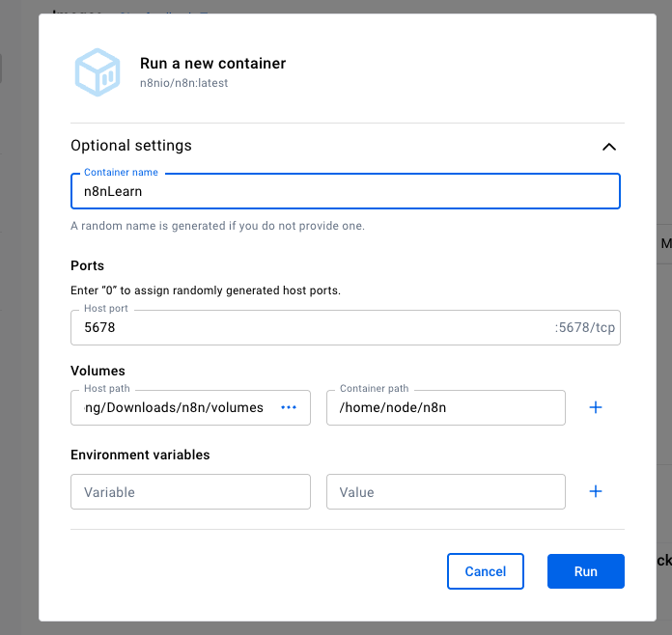Viewport: 672px width, 635px height.
Task: Click the blue container cube icon
Action: point(98,72)
